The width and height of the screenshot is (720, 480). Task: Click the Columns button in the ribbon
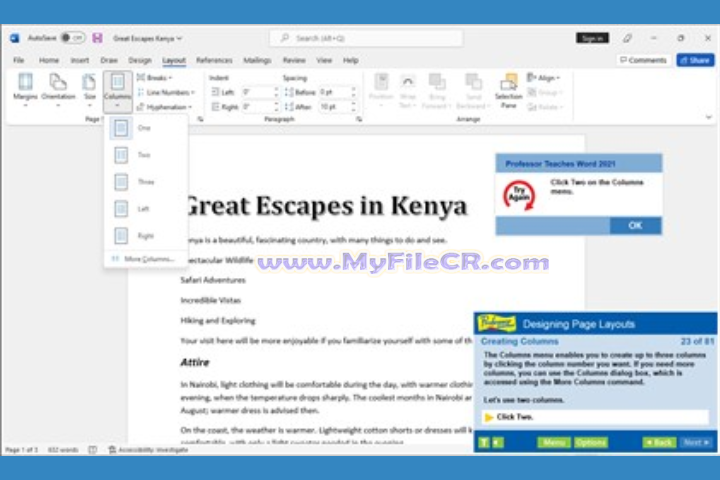118,91
